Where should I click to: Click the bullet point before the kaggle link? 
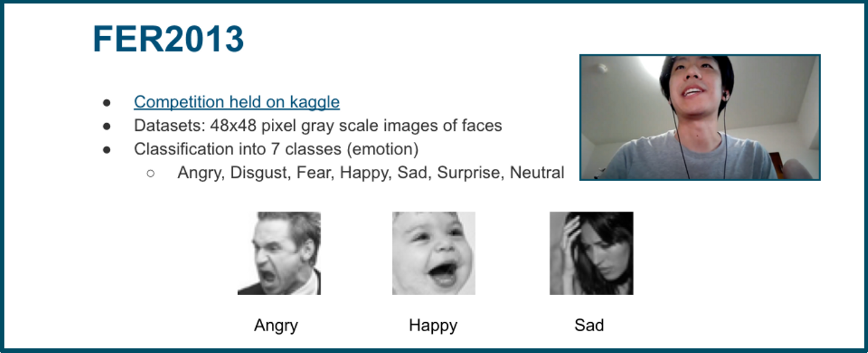(x=107, y=103)
